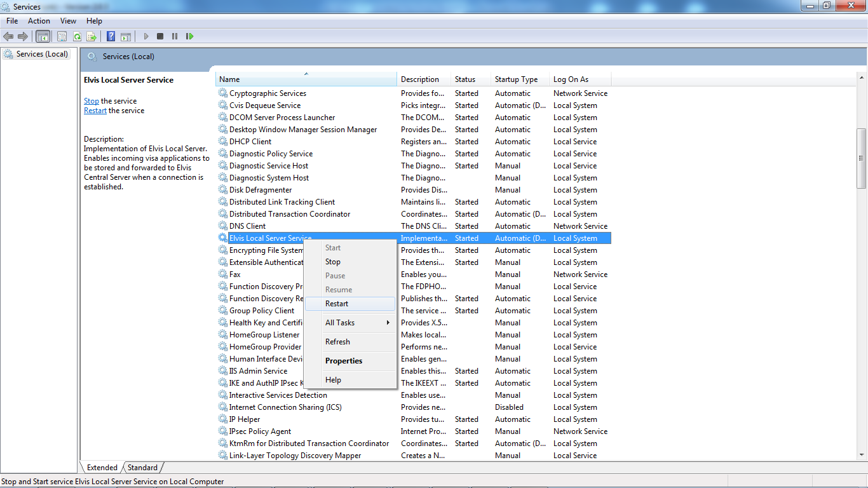Screen dimensions: 868x488
Task: Sort by the Status column header
Action: coord(471,79)
